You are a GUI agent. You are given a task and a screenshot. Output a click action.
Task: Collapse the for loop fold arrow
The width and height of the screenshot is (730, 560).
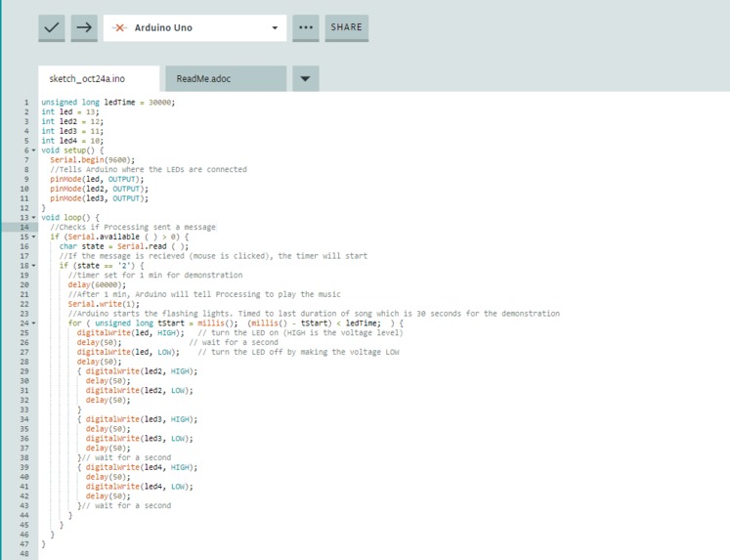(x=33, y=323)
